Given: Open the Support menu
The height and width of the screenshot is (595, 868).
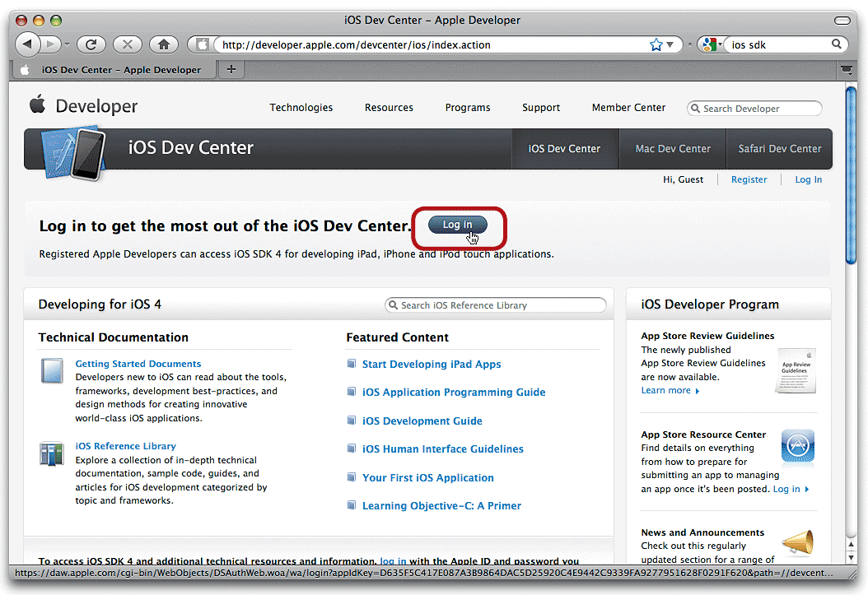Looking at the screenshot, I should coord(541,107).
